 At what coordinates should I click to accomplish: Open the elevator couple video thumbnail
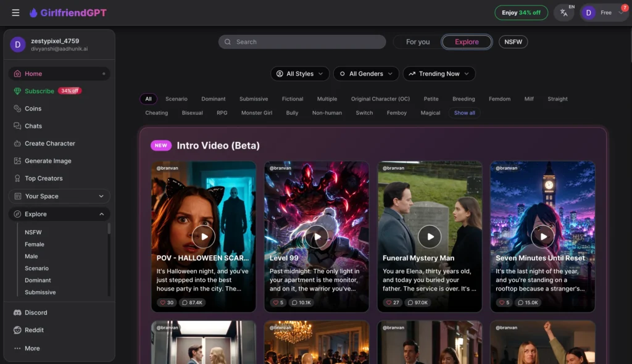point(204,342)
